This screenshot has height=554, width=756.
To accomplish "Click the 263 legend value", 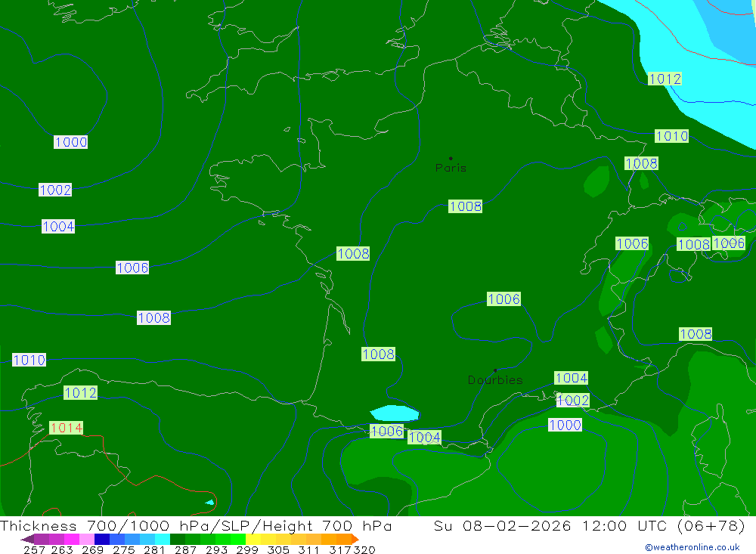I will 62,549.
